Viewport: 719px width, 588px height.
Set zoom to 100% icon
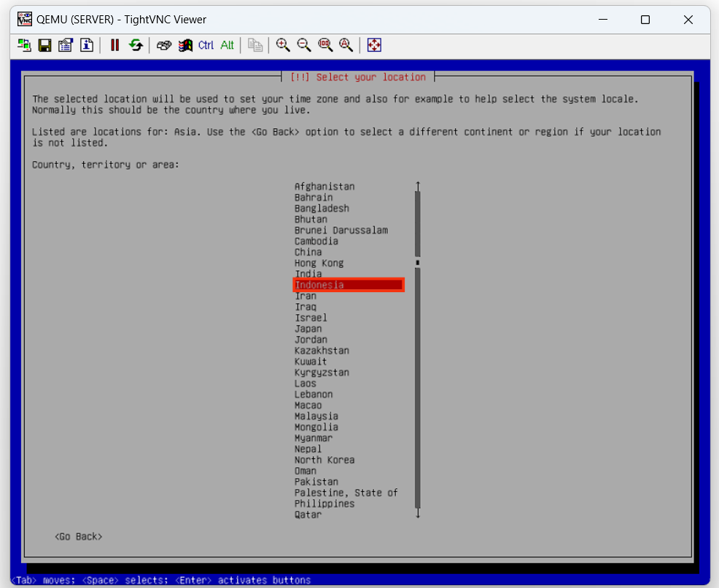[325, 45]
